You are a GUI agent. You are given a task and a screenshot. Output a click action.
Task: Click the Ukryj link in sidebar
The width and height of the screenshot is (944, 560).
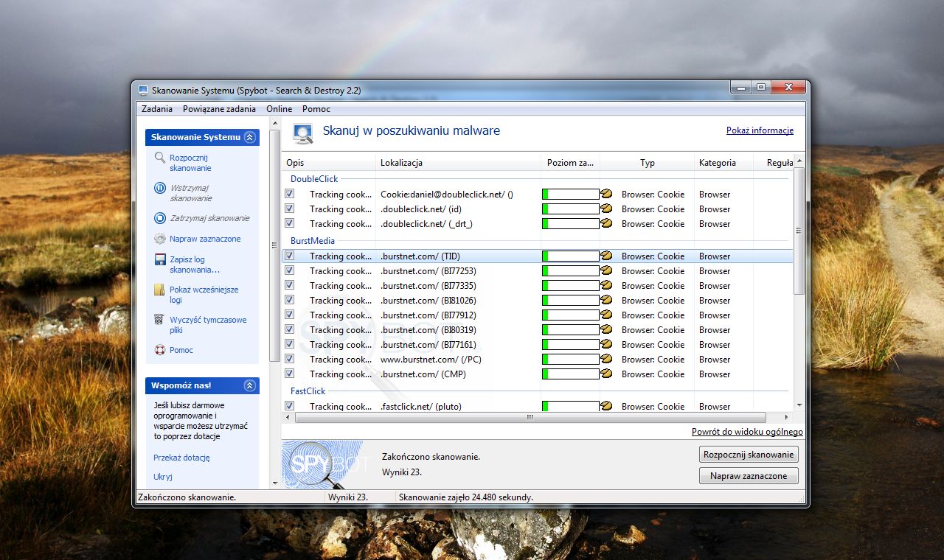point(163,477)
